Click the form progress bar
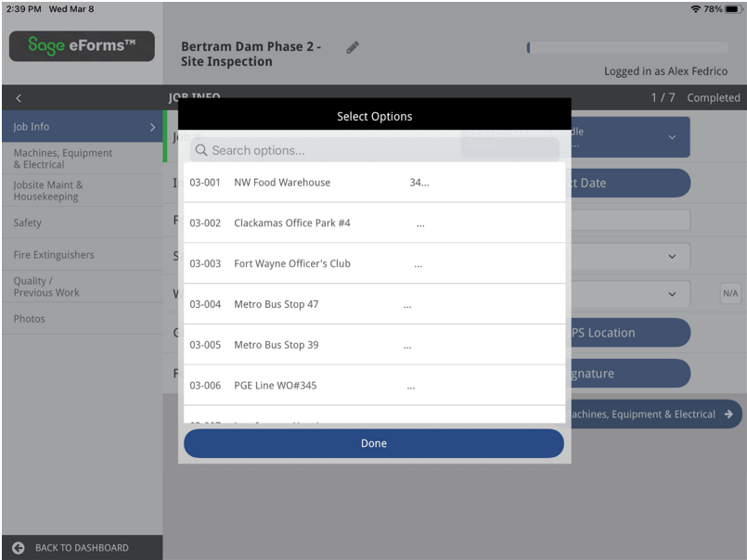Image resolution: width=747 pixels, height=560 pixels. click(627, 47)
